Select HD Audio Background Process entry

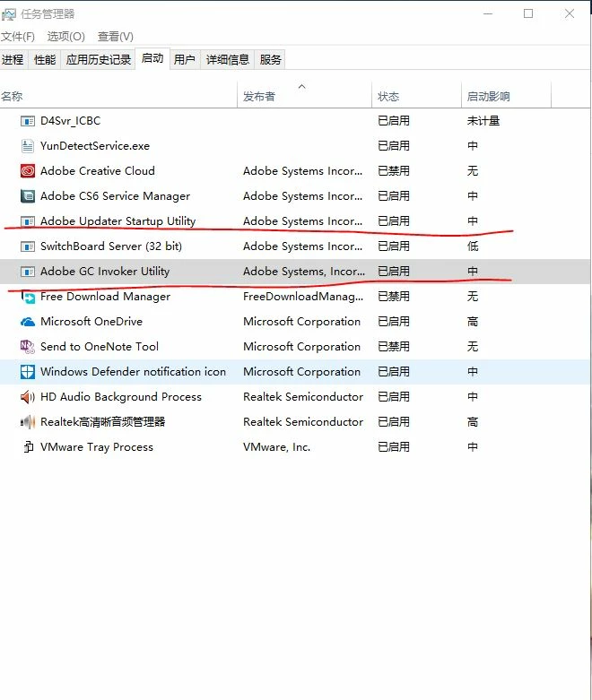tap(121, 397)
